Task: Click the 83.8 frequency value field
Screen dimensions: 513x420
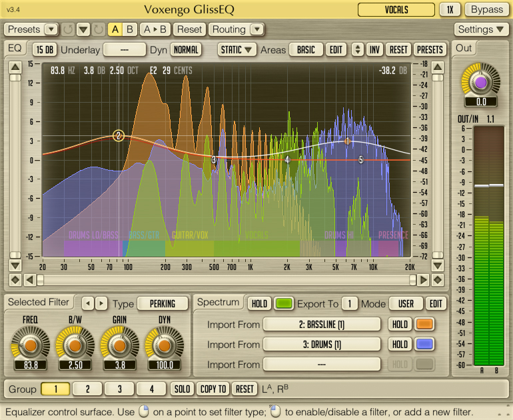Action: (x=31, y=365)
